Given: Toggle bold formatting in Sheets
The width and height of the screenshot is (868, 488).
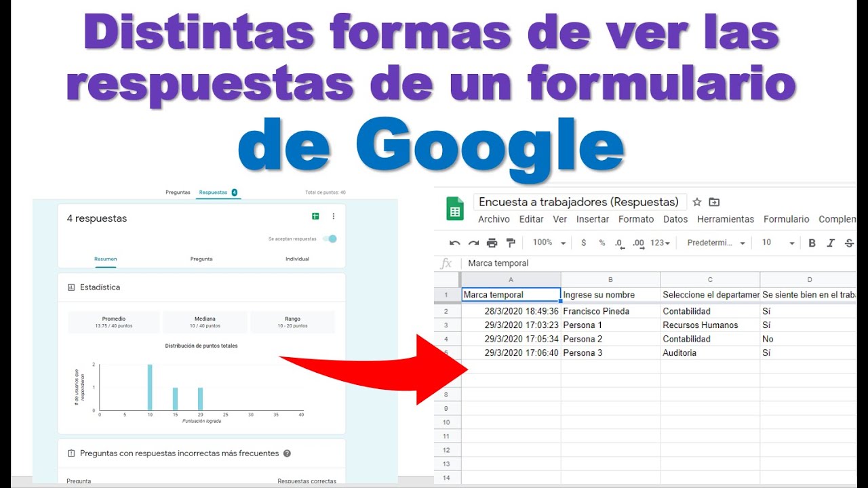Looking at the screenshot, I should (812, 243).
